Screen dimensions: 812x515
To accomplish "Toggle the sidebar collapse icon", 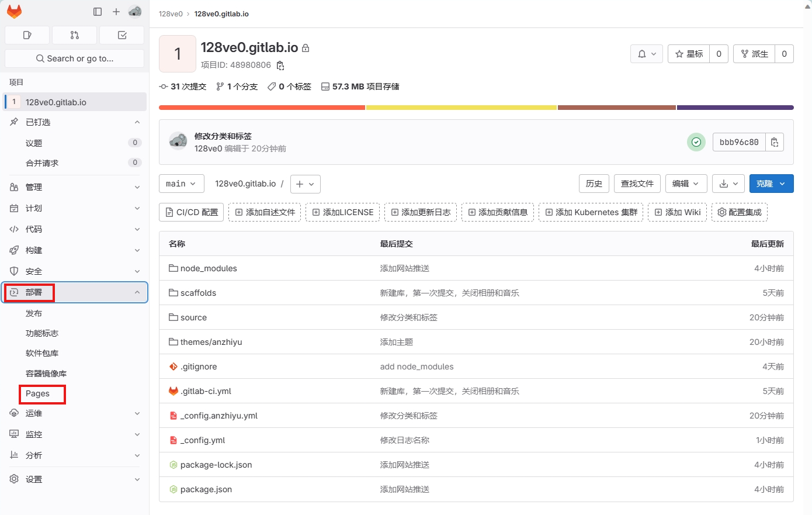I will (98, 12).
